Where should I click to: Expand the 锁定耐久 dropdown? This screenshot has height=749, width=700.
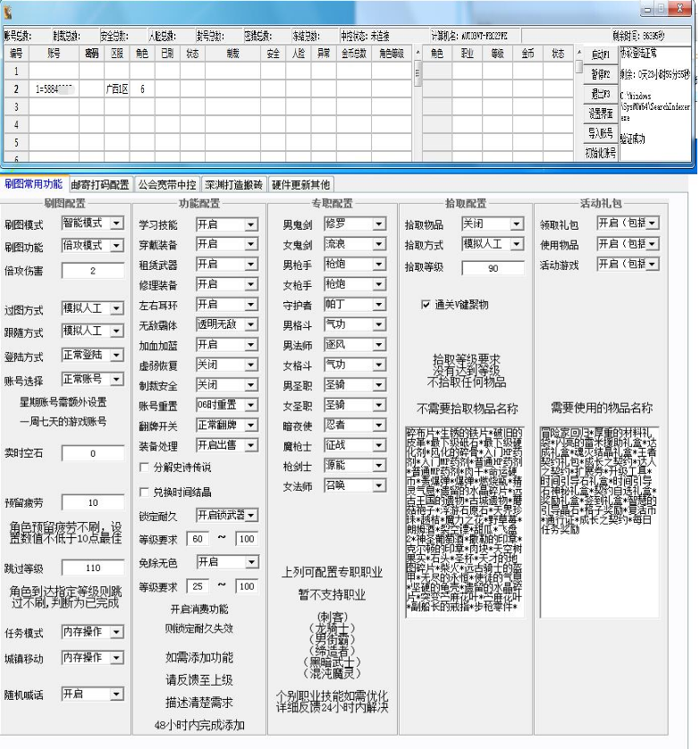tap(227, 515)
